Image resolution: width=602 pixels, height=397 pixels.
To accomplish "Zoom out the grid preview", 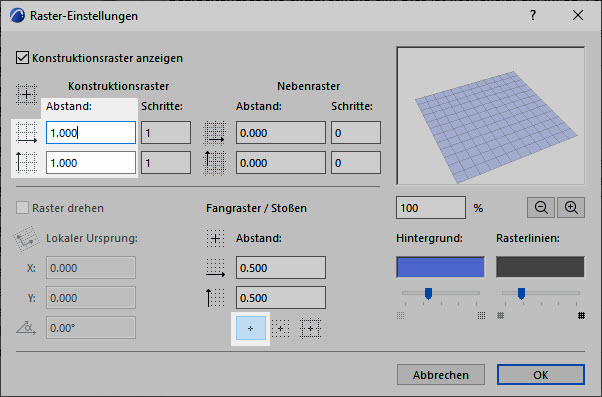I will coord(541,208).
